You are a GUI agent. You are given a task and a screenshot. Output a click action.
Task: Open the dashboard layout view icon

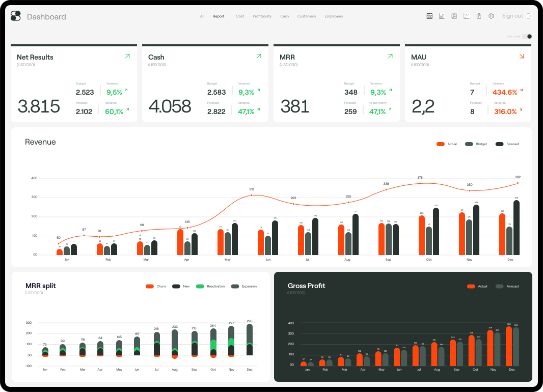(x=429, y=16)
